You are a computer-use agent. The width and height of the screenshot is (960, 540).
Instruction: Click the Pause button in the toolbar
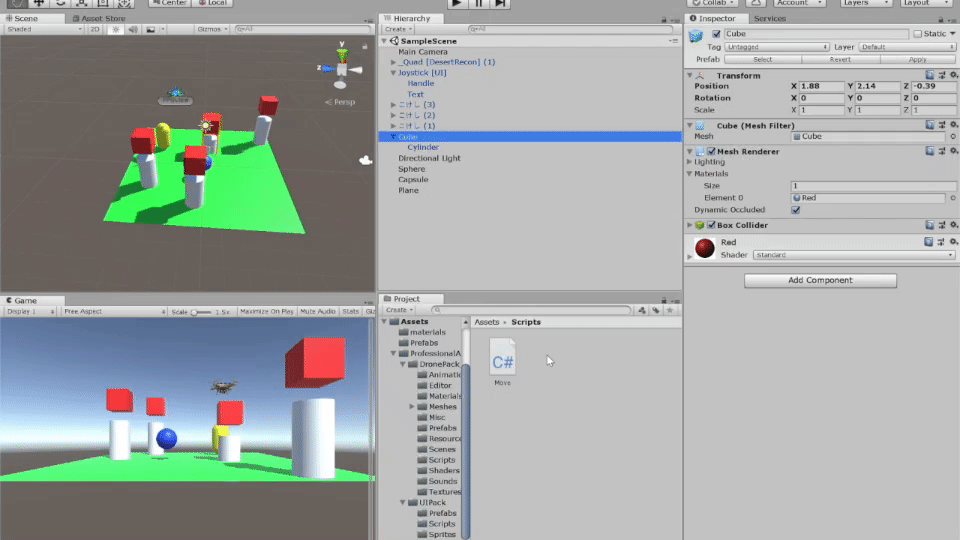point(479,4)
